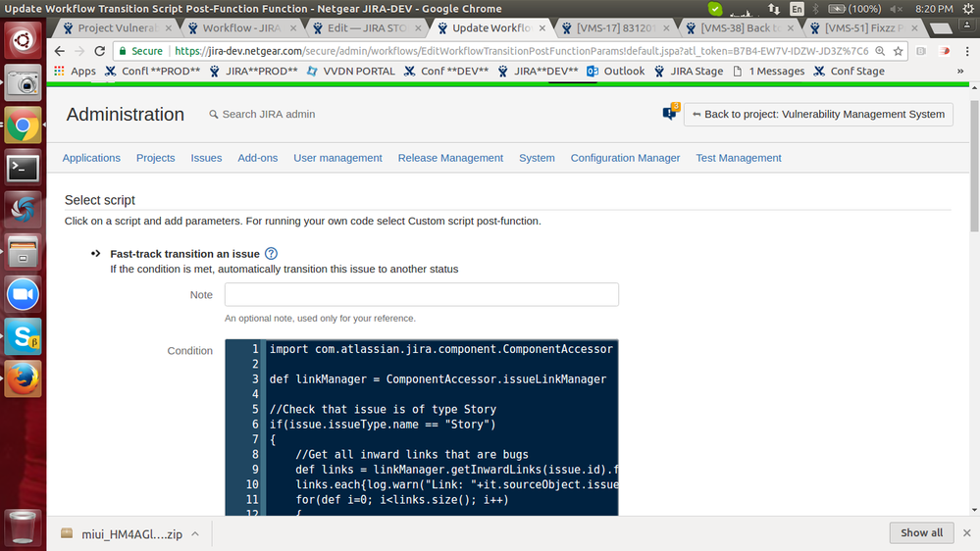980x551 pixels.
Task: Click the network arrows indicator
Action: (x=774, y=9)
